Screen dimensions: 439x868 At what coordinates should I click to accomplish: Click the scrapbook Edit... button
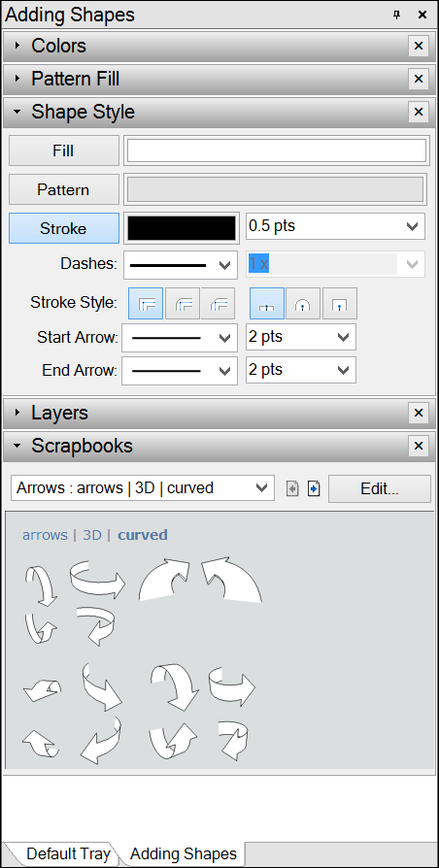(379, 488)
